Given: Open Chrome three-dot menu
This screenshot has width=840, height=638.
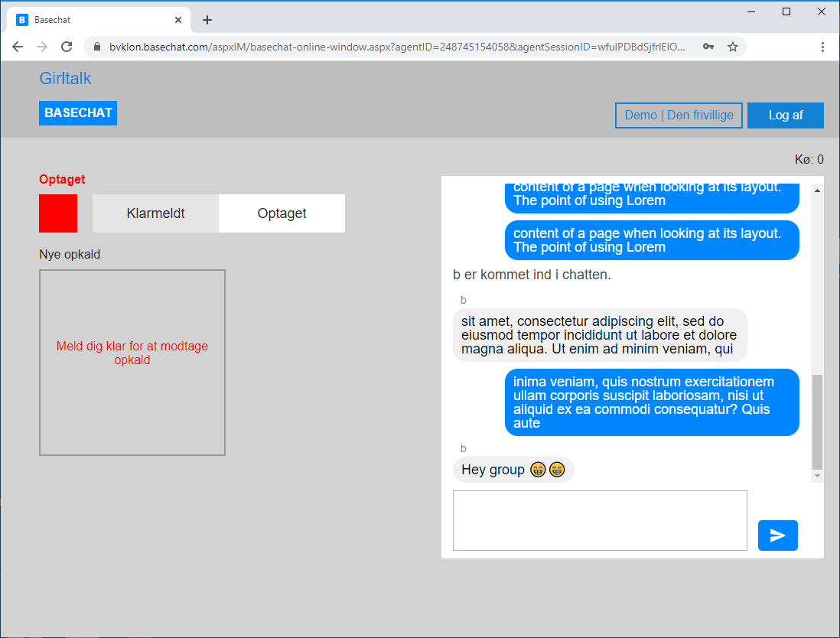Looking at the screenshot, I should [x=822, y=47].
